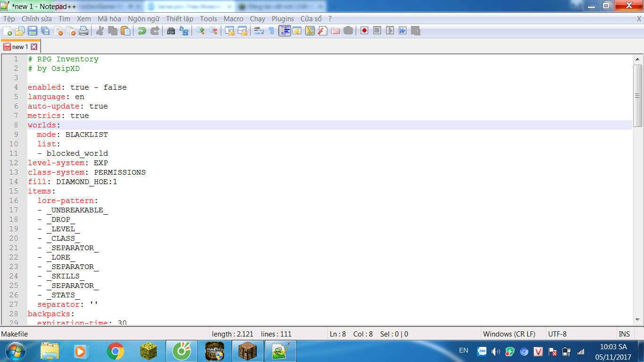Toggle the indent guide toolbar icon
Viewport: 644px width, 362px height.
coord(284,31)
